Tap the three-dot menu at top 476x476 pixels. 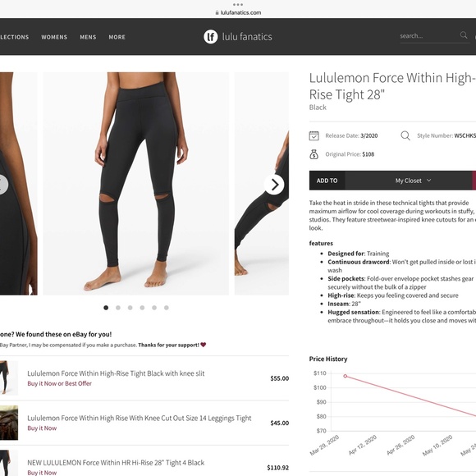coord(238,5)
